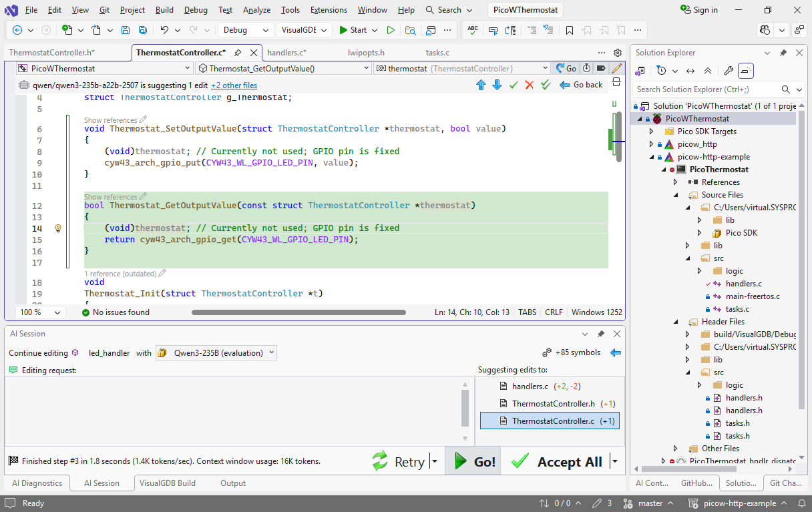Accept the current edit with the single green checkmark

(x=514, y=85)
